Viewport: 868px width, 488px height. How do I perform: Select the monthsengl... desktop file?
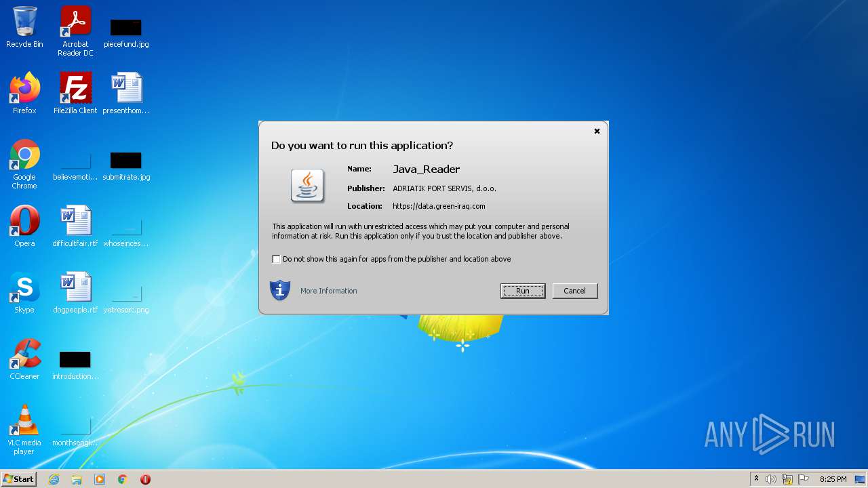[75, 431]
